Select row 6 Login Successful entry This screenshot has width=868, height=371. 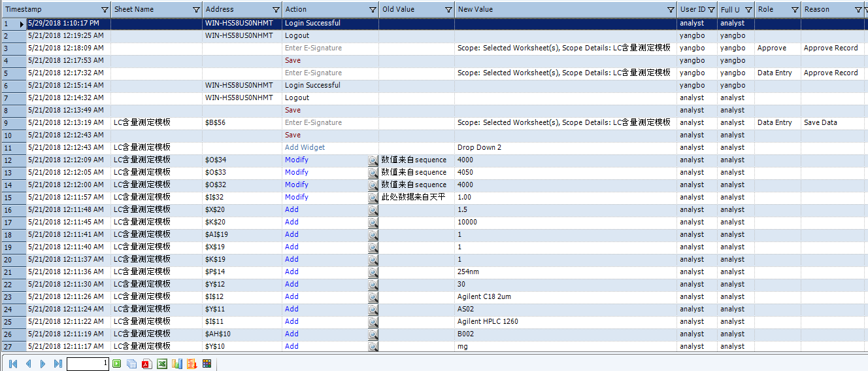(x=312, y=85)
